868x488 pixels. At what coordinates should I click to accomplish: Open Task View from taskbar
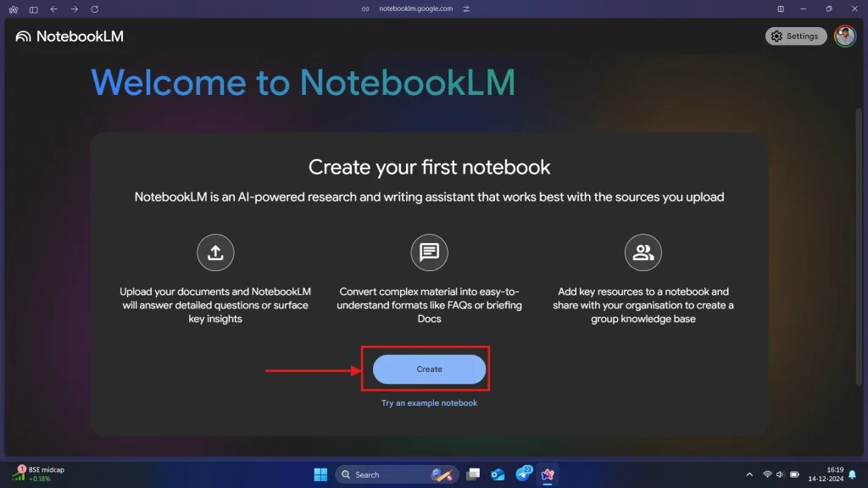(473, 474)
